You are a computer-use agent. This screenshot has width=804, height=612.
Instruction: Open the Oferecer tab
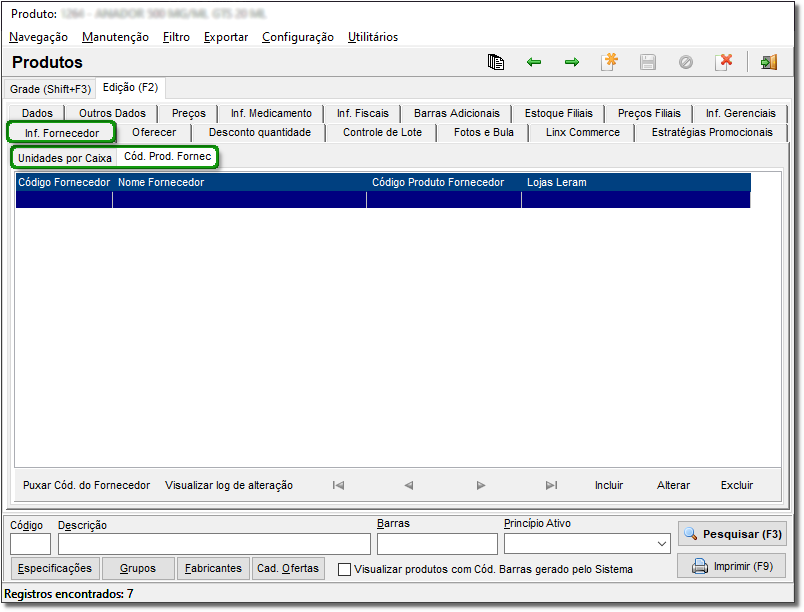pyautogui.click(x=154, y=132)
